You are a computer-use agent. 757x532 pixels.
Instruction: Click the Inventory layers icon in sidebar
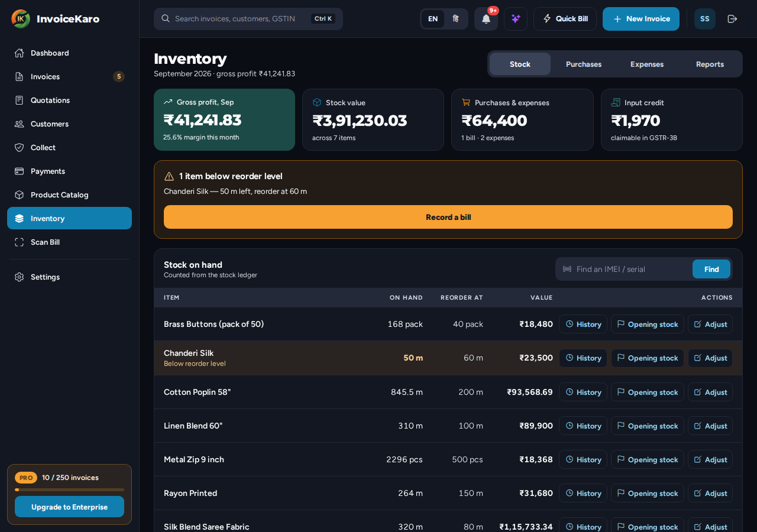coord(20,219)
